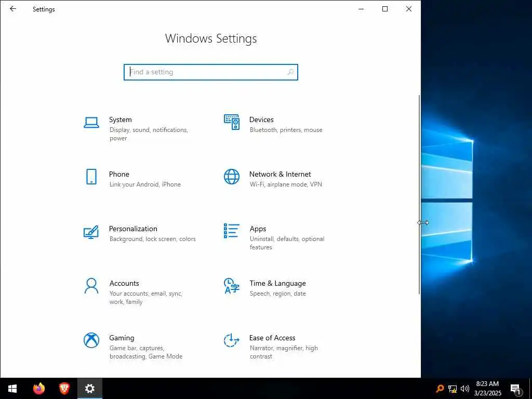Launch Firefox from the taskbar
The height and width of the screenshot is (399, 532).
39,389
